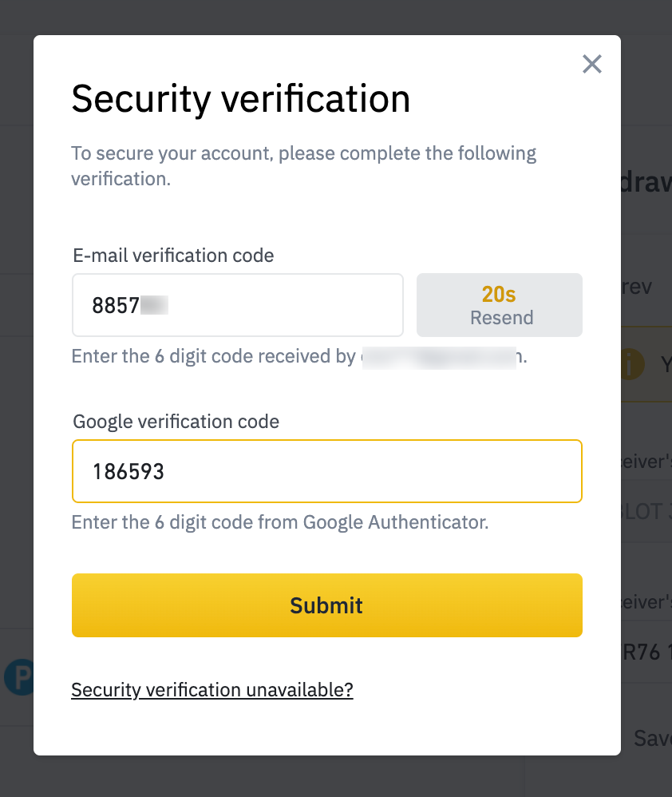The image size is (672, 797).
Task: Close the Security verification dialog
Action: pos(591,64)
